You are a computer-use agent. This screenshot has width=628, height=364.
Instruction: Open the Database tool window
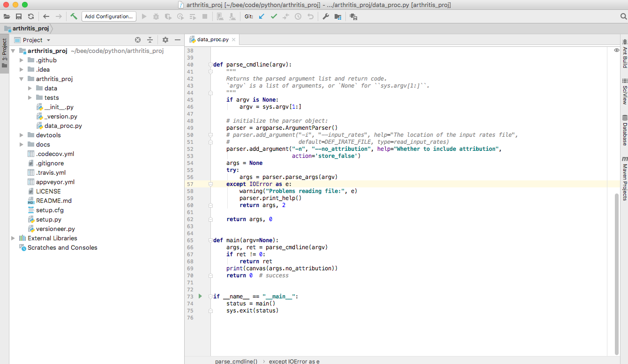coord(624,130)
